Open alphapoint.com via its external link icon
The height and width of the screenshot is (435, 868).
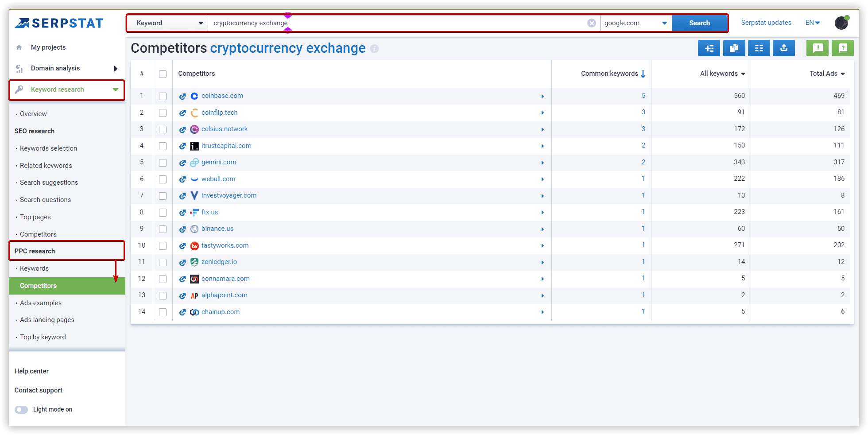click(x=182, y=295)
